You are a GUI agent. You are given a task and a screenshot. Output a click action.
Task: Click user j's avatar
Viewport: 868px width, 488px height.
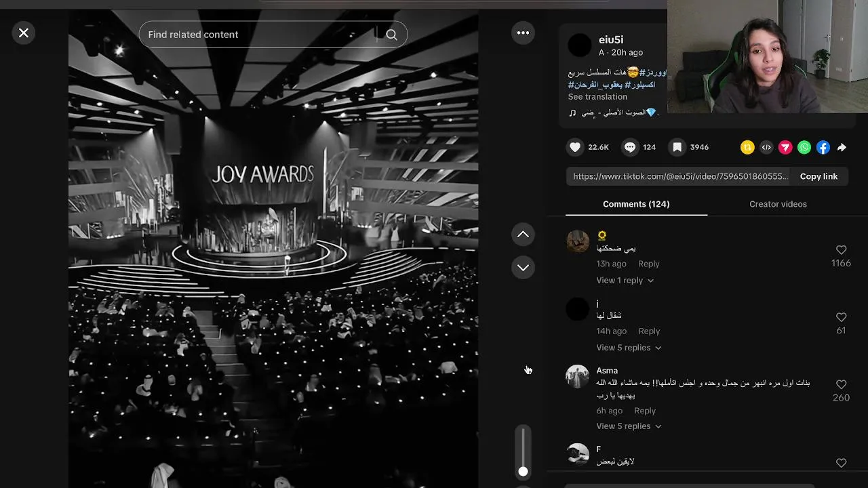coord(578,309)
